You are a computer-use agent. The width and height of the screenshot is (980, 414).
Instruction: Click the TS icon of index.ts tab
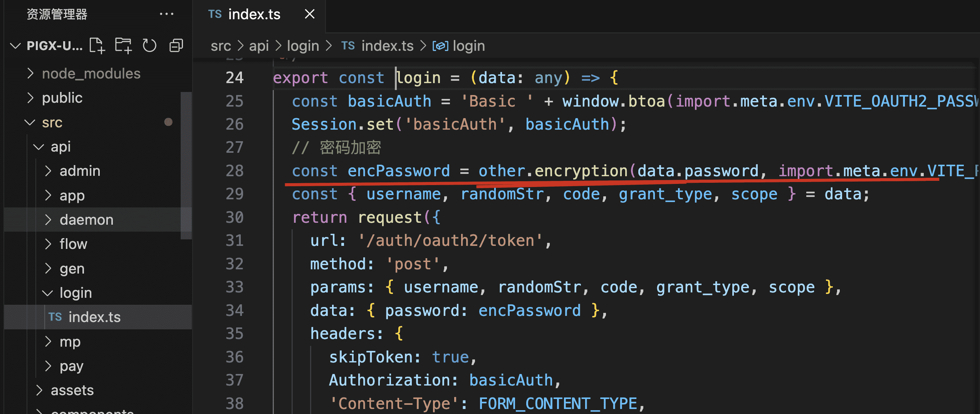point(215,14)
